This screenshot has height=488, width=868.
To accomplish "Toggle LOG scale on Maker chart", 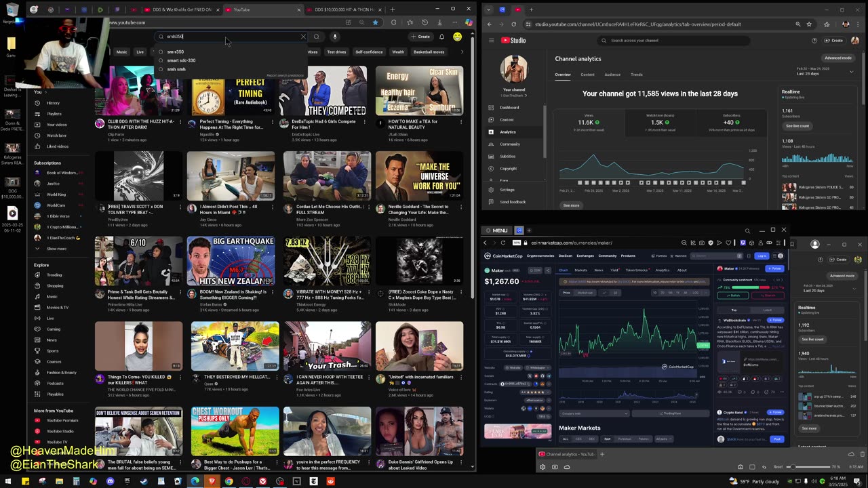I will point(695,293).
